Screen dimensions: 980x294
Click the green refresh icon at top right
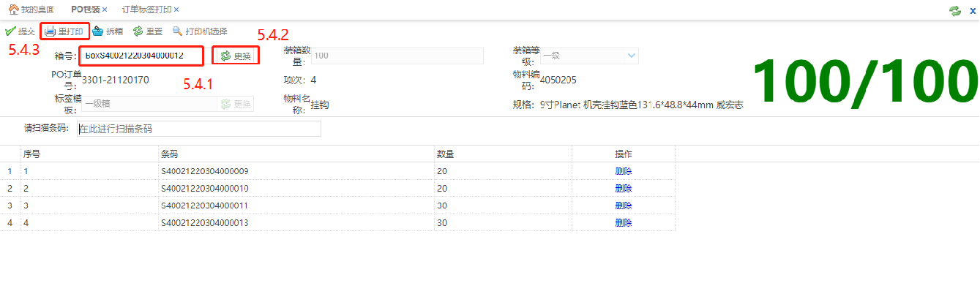coord(954,10)
